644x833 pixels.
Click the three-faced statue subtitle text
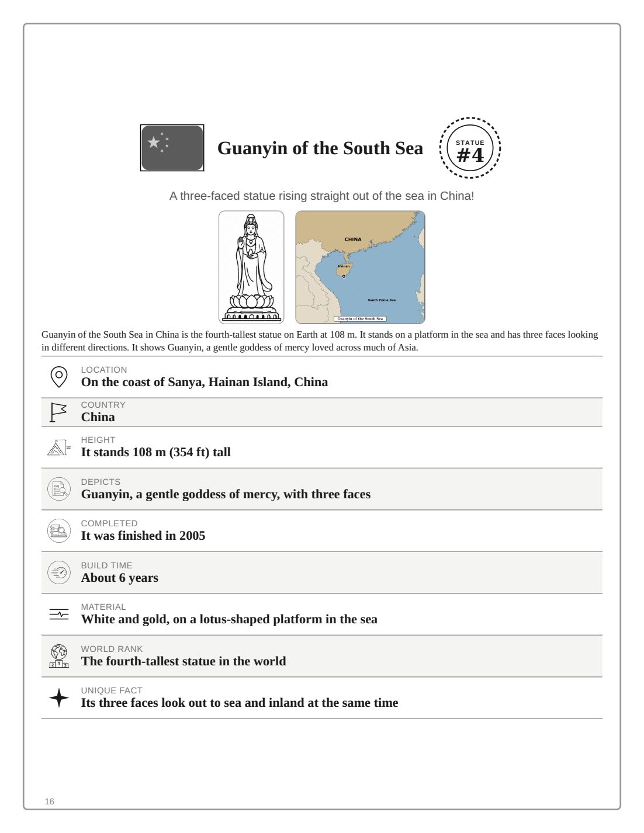coord(322,196)
